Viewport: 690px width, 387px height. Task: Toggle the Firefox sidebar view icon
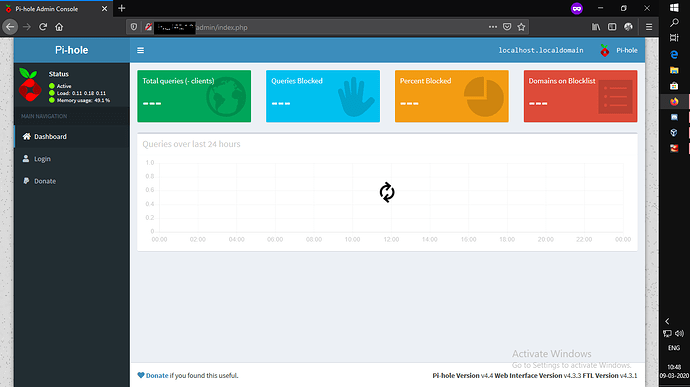coord(612,27)
